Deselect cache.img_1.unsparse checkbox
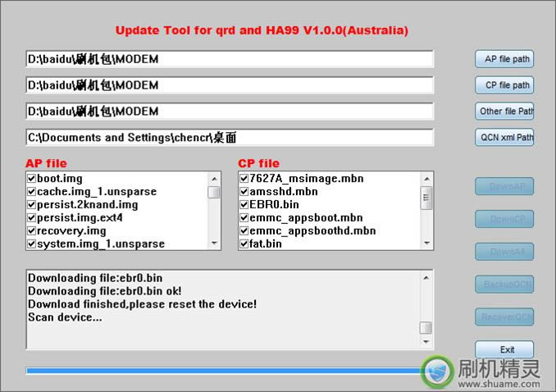The height and width of the screenshot is (392, 556). [31, 192]
